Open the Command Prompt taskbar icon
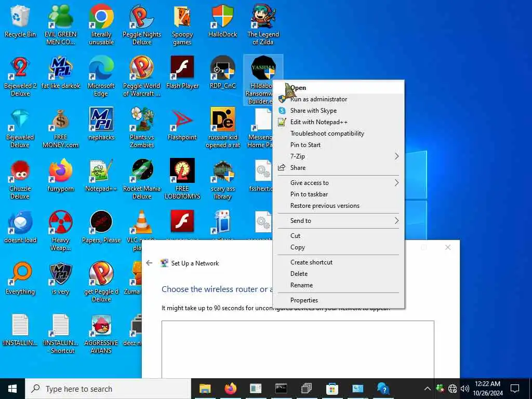The height and width of the screenshot is (399, 532). [281, 389]
